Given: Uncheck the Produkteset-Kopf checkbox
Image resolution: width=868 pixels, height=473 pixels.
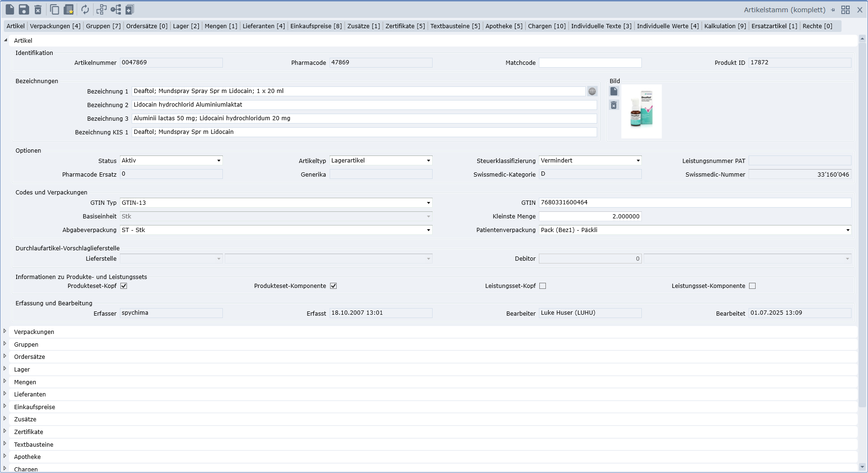Looking at the screenshot, I should 124,286.
